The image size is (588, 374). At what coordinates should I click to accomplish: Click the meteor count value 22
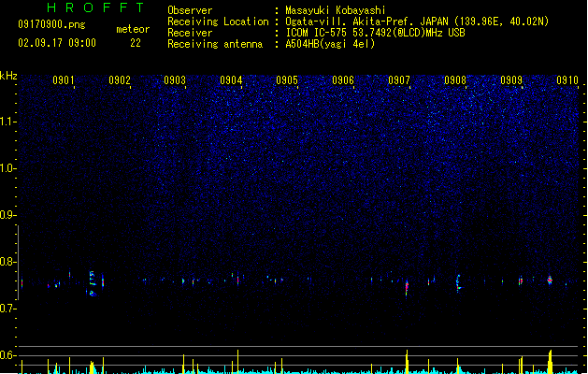pos(136,43)
